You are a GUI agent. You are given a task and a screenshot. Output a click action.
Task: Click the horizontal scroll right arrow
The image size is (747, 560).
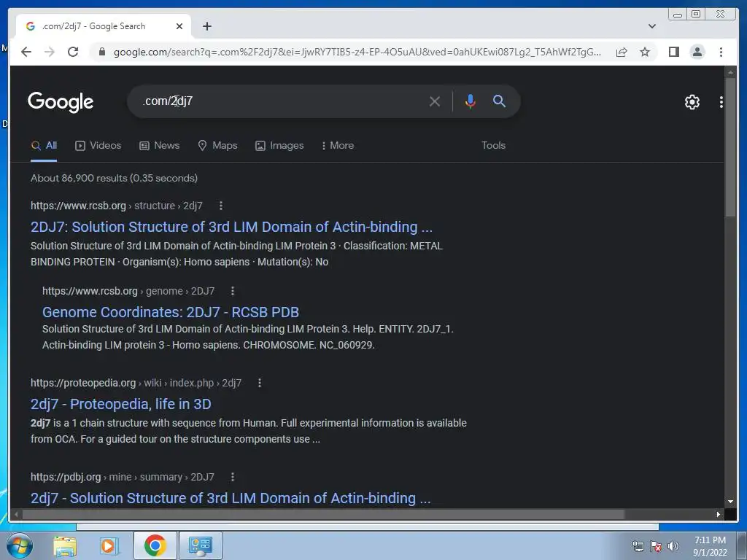tap(719, 514)
